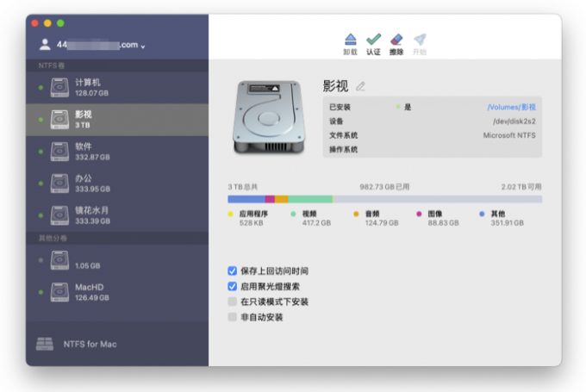Enable 非自动安装 checkbox
The width and height of the screenshot is (586, 392).
pos(232,317)
